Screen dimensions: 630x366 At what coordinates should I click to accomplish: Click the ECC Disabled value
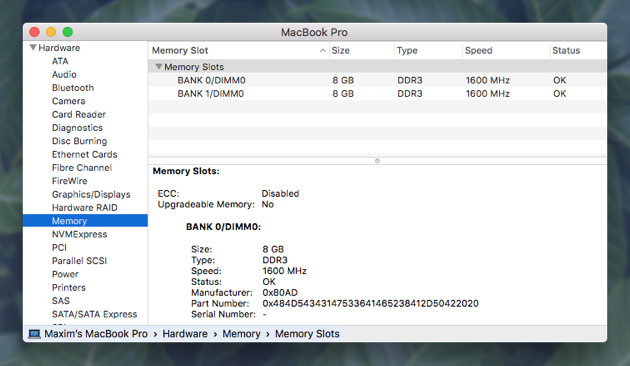(280, 194)
